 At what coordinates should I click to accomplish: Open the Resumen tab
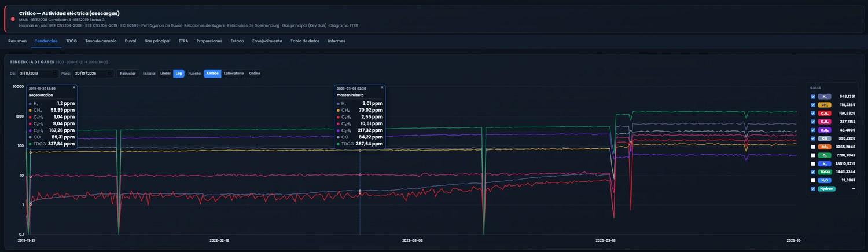(17, 41)
